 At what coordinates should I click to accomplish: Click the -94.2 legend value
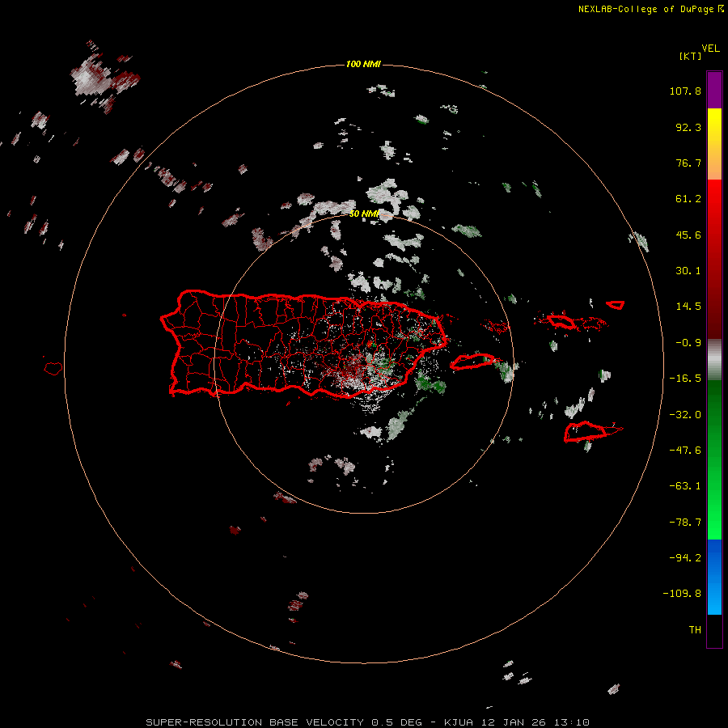coord(685,558)
